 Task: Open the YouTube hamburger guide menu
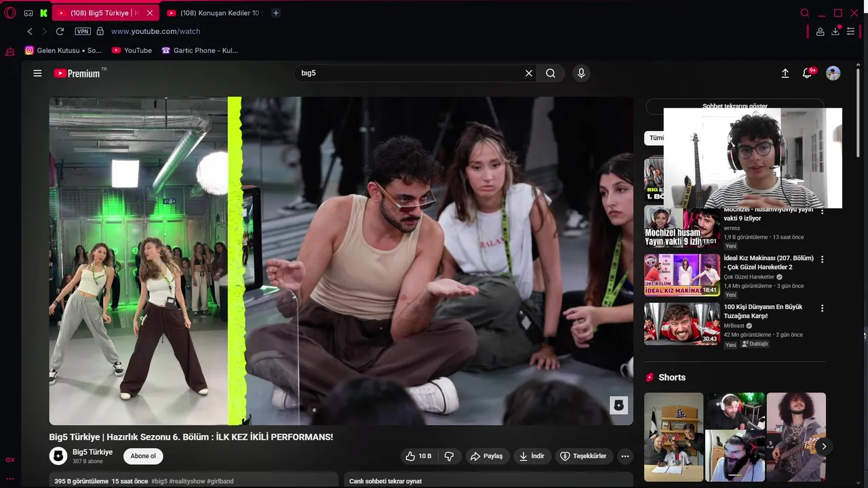(x=37, y=73)
